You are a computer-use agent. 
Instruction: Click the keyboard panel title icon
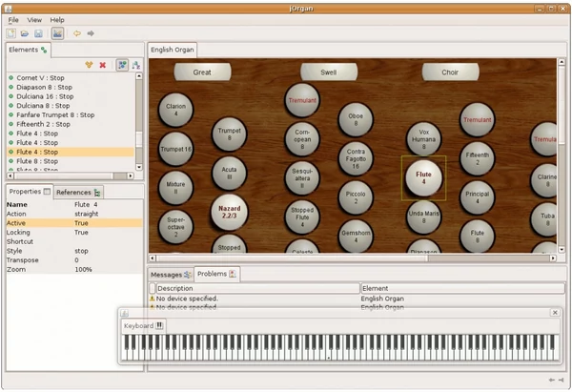tap(125, 313)
